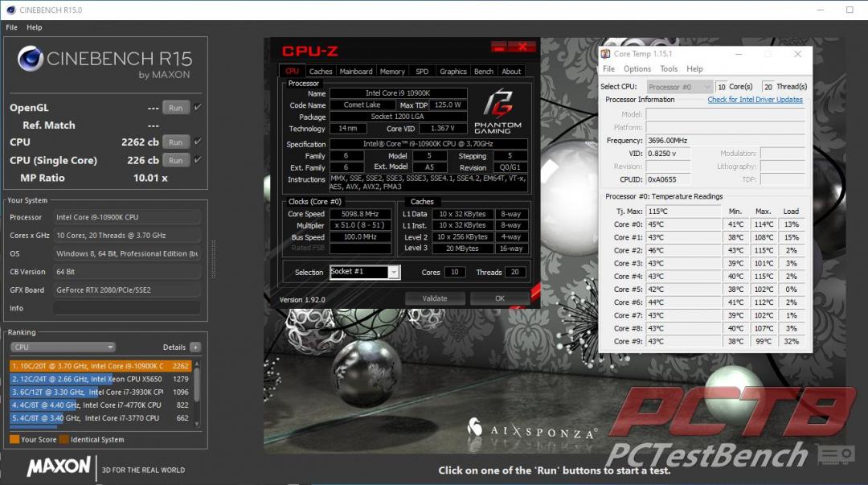Click the Core Temp thermometer icon
Screen dimensions: 868x485
606,54
